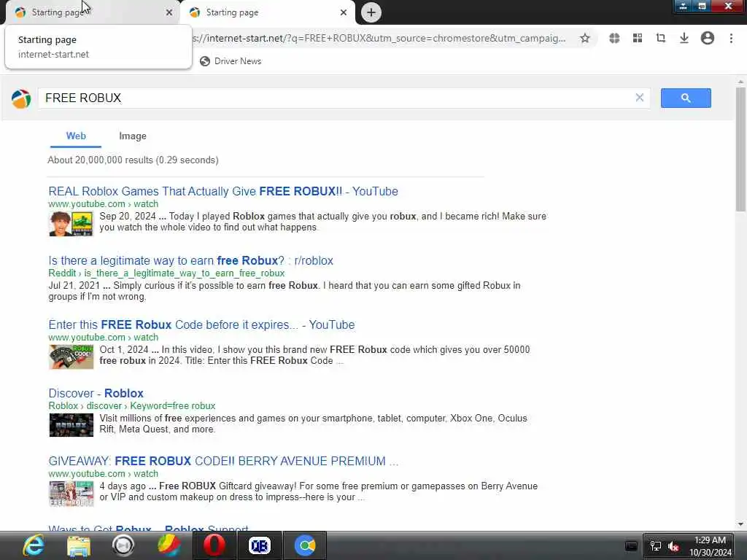Open the Discover - Roblox result
Viewport: 747px width, 560px height.
point(96,393)
